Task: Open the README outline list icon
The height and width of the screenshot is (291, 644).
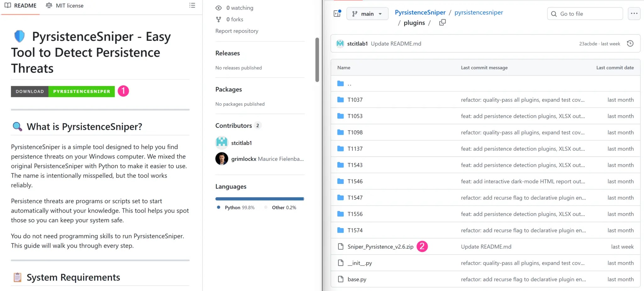Action: tap(192, 5)
